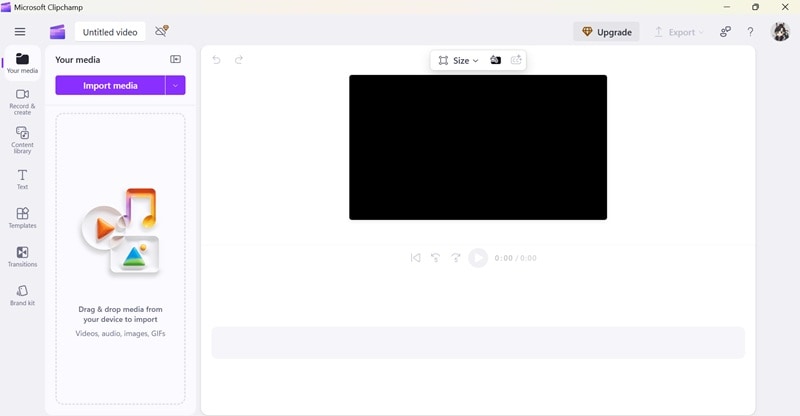Viewport: 800px width, 416px height.
Task: Click the empty timeline track bar
Action: tap(478, 342)
